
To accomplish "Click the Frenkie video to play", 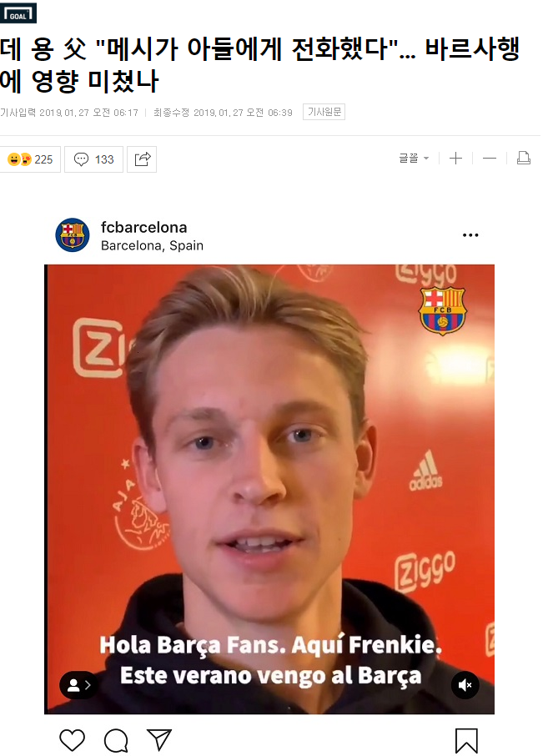I will tap(269, 489).
